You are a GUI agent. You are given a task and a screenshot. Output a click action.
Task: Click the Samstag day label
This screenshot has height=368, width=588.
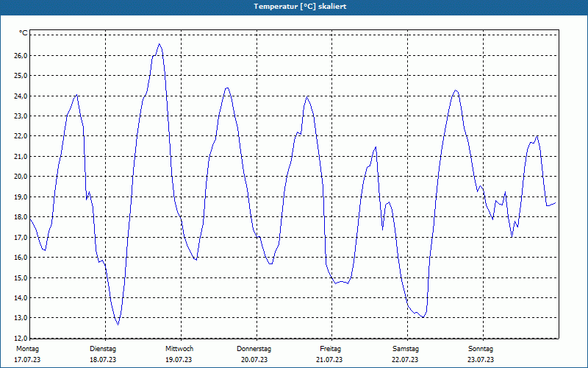[406, 349]
